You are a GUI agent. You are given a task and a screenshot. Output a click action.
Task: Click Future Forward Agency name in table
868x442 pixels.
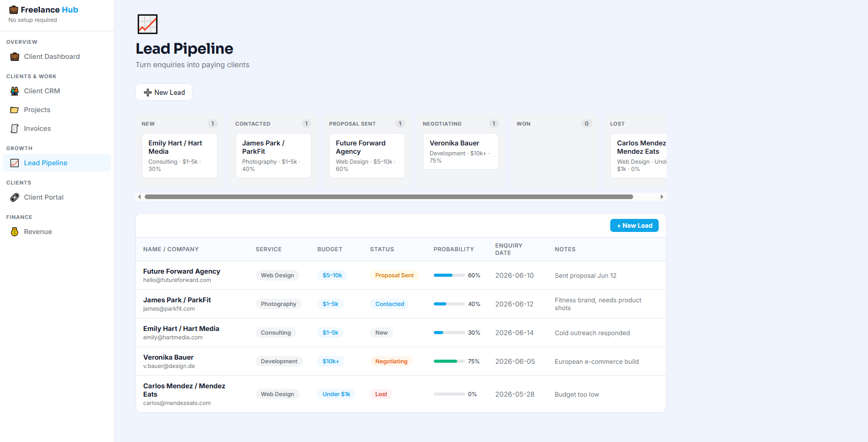(x=182, y=272)
